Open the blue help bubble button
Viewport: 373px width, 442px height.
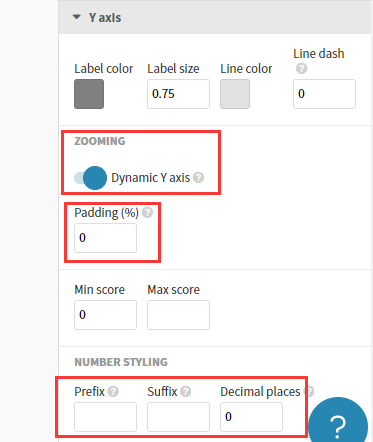pos(338,421)
